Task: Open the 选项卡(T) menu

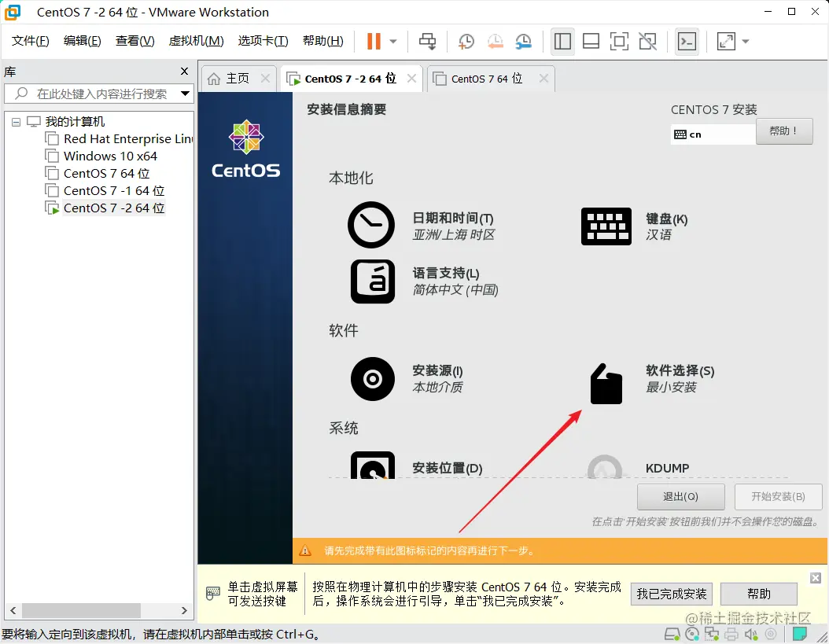Action: [263, 41]
